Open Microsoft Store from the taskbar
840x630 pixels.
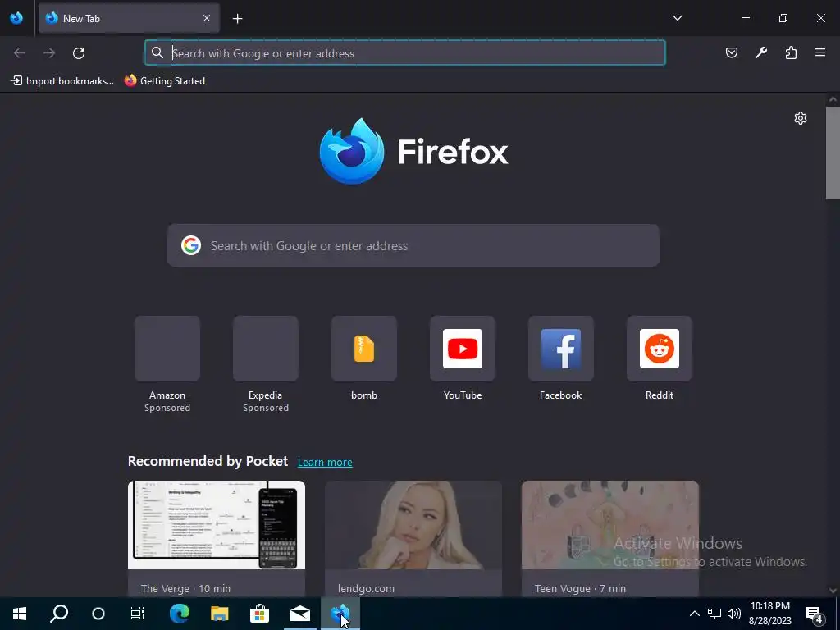pos(260,614)
